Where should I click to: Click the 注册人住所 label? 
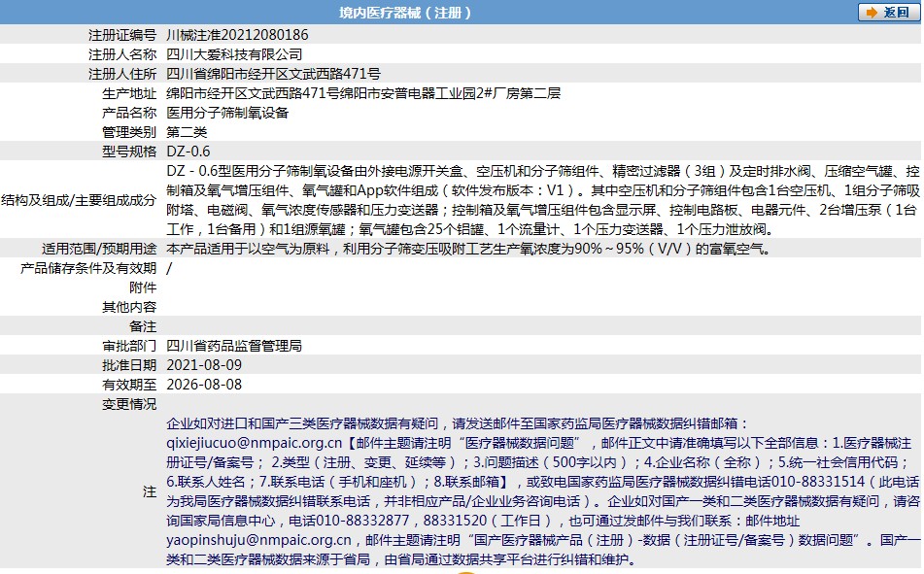point(122,74)
